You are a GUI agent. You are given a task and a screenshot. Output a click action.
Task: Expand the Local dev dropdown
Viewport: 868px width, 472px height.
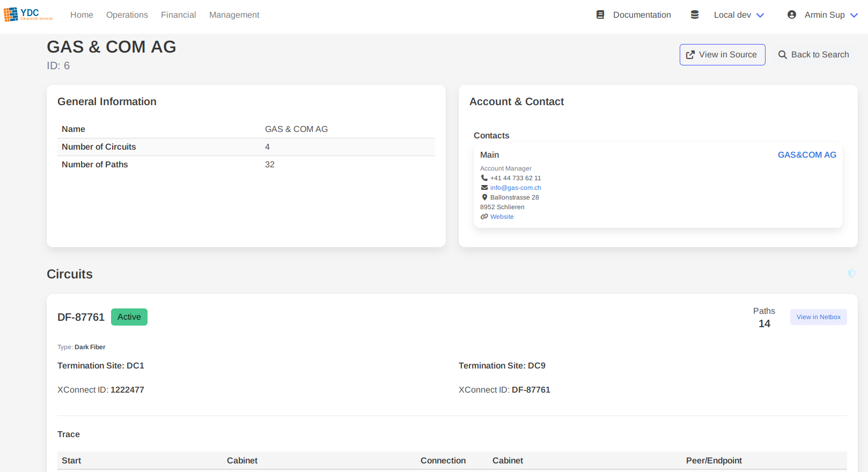[x=739, y=15]
